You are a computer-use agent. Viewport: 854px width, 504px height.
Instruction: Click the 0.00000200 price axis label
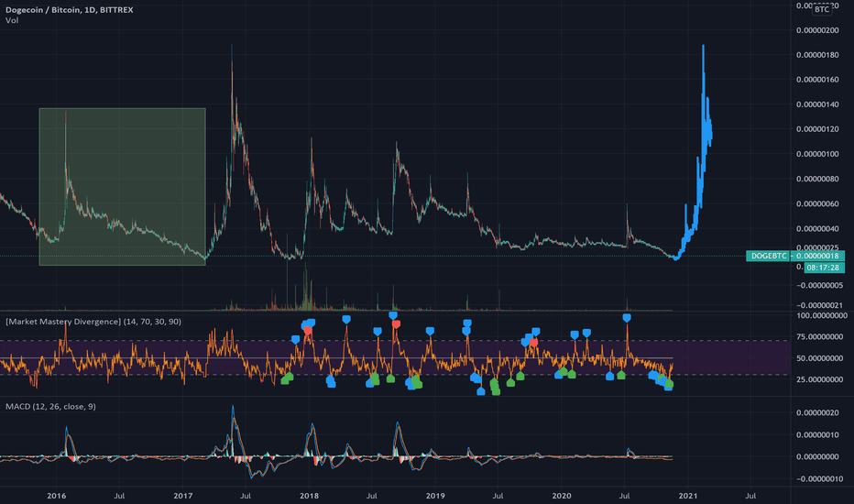tap(817, 30)
